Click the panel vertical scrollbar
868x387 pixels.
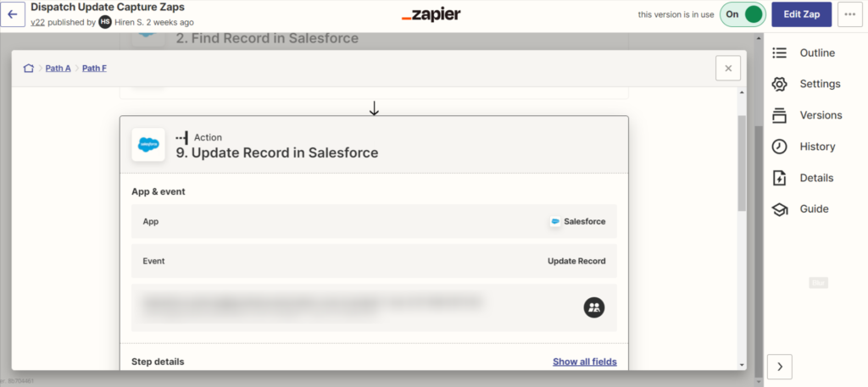(742, 161)
